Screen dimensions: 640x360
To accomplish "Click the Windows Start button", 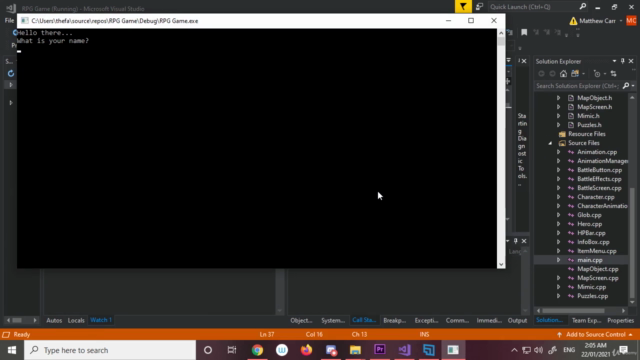I will pos(12,350).
